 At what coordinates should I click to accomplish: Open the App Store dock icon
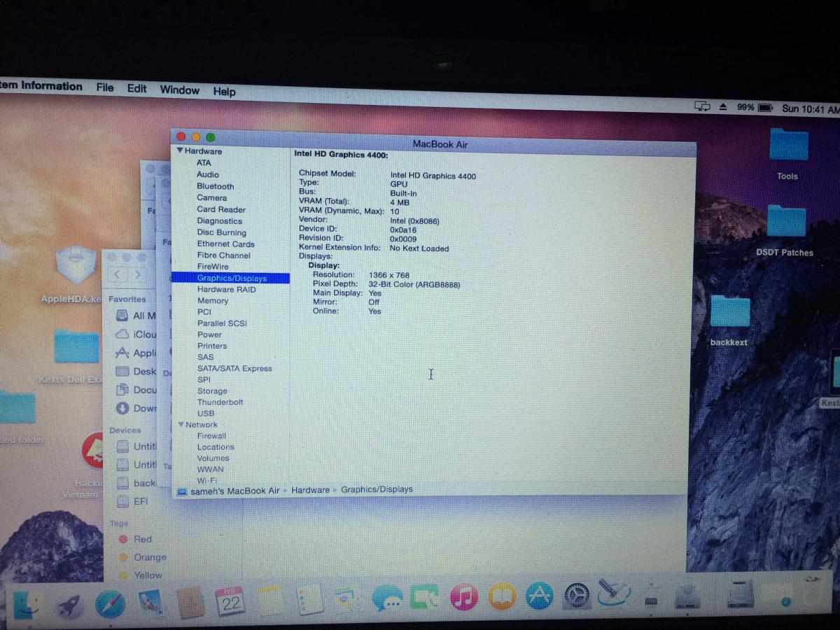pyautogui.click(x=540, y=596)
